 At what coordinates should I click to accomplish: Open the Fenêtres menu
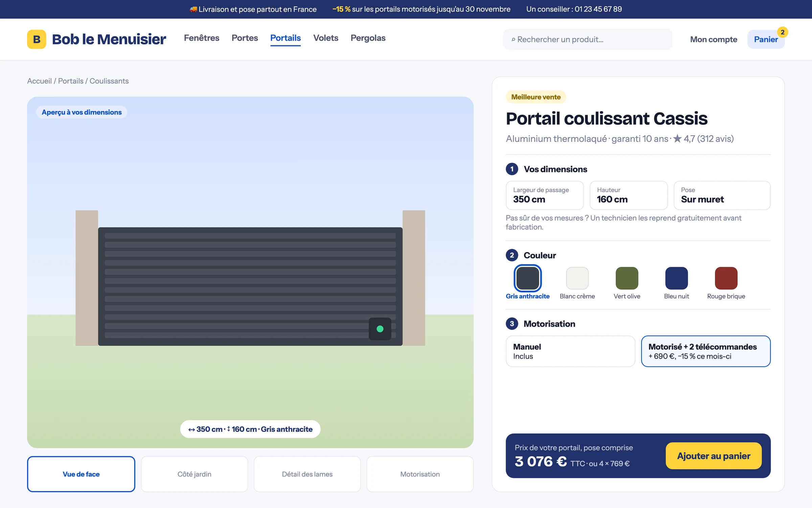coord(202,38)
